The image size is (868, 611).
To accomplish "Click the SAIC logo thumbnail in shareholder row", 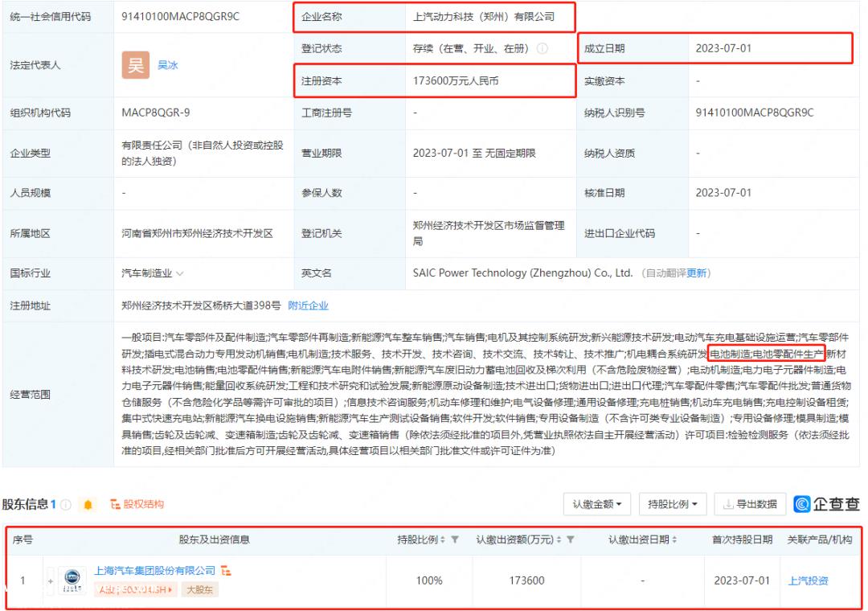I will (72, 580).
